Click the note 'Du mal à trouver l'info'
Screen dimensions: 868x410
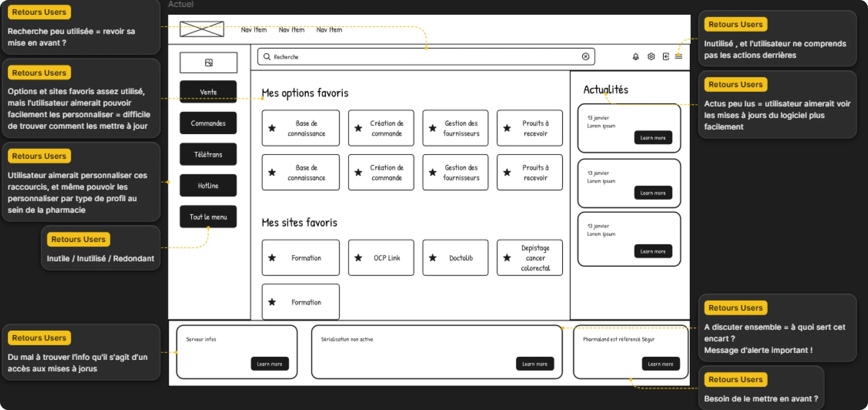click(x=81, y=352)
